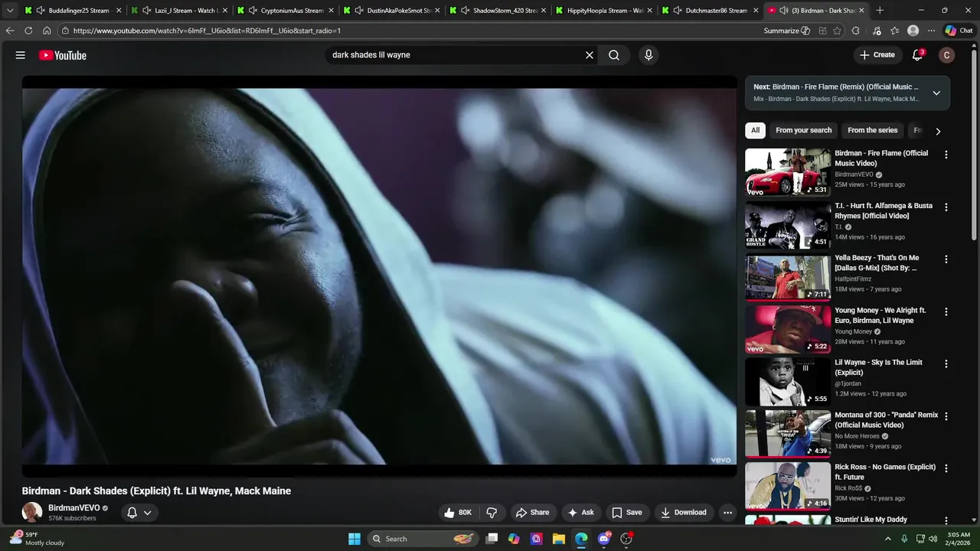Show more filter chips with right arrow
980x551 pixels.
[938, 131]
